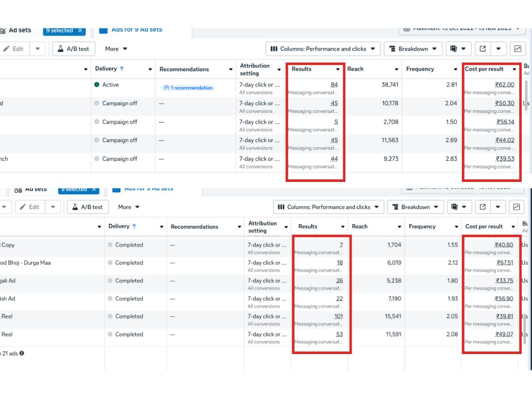
Task: Switch to the Ads for 9 Ad sets tab in the upper panel
Action: coord(137,30)
